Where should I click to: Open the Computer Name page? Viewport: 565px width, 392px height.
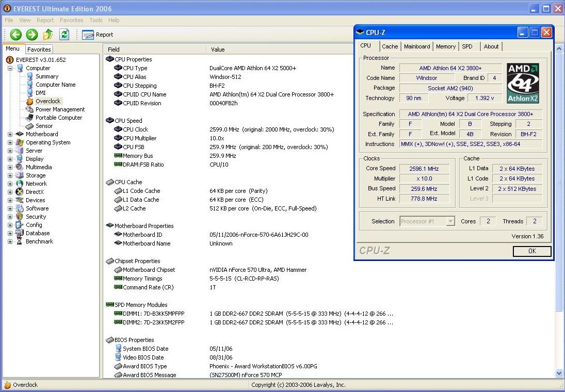pyautogui.click(x=56, y=85)
